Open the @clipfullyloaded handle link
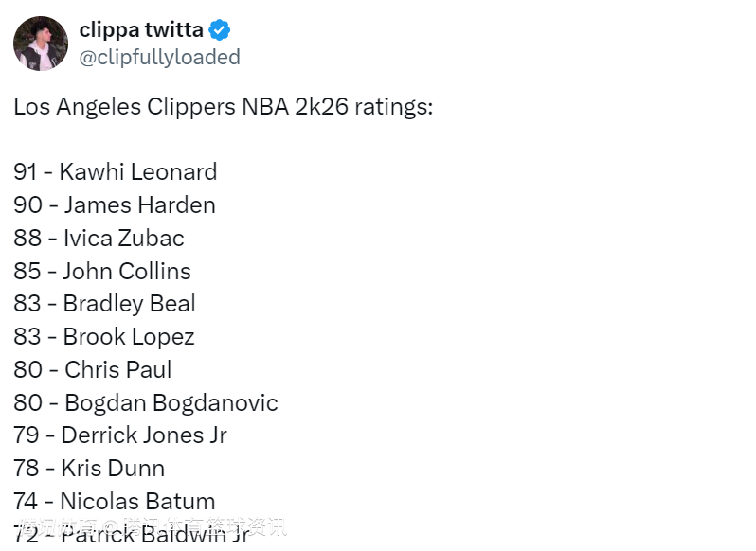The image size is (756, 551). [159, 57]
